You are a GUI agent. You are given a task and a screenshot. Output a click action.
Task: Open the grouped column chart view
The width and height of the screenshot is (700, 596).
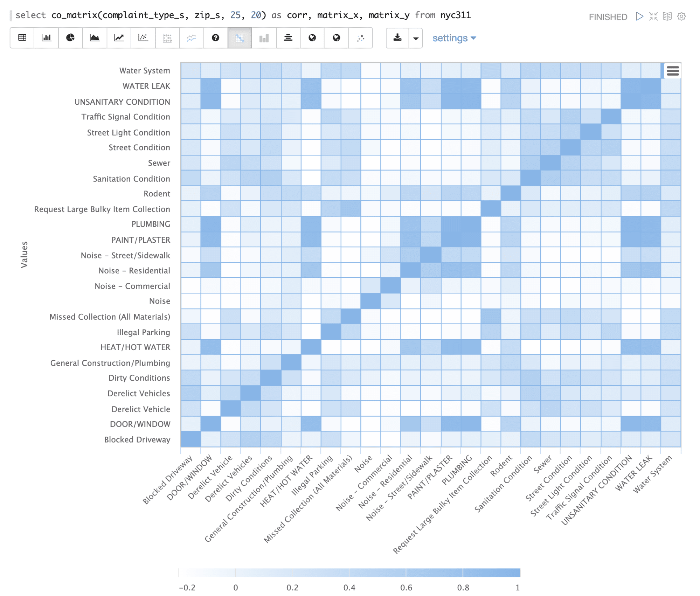[x=264, y=38]
